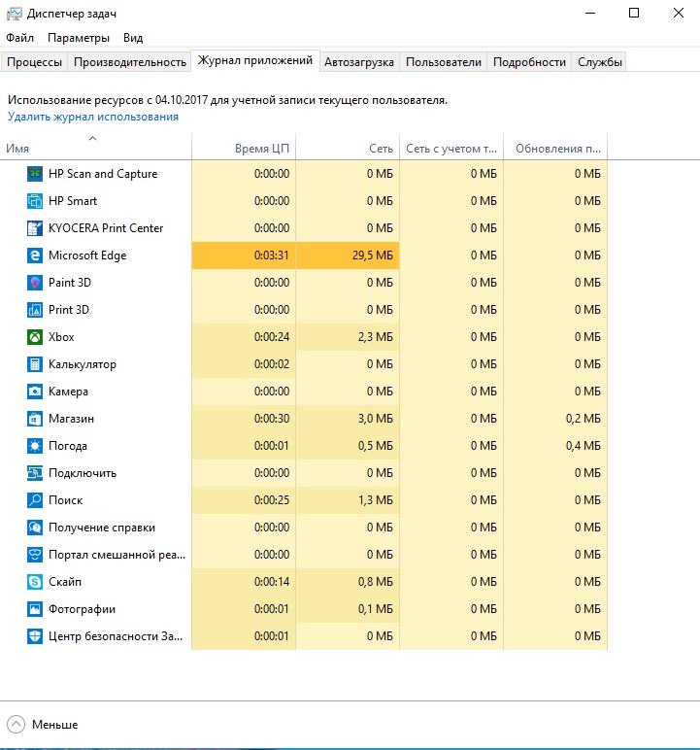Open the Параметры menu
This screenshot has height=750, width=700.
click(79, 38)
